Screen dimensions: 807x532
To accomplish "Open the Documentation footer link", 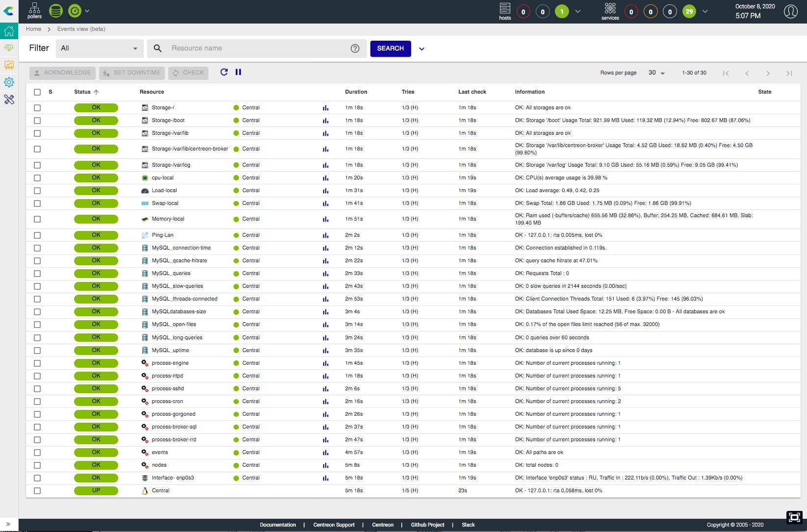I will point(278,525).
